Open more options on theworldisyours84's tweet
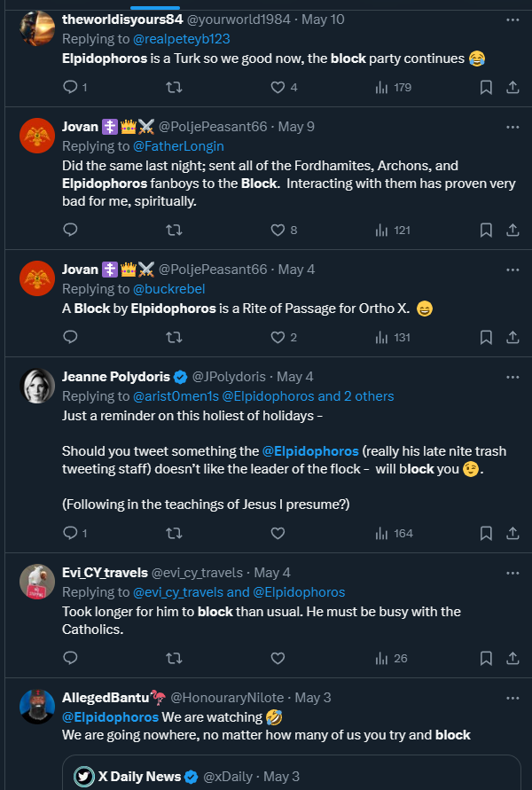Screen dimensions: 532x790 coord(512,19)
